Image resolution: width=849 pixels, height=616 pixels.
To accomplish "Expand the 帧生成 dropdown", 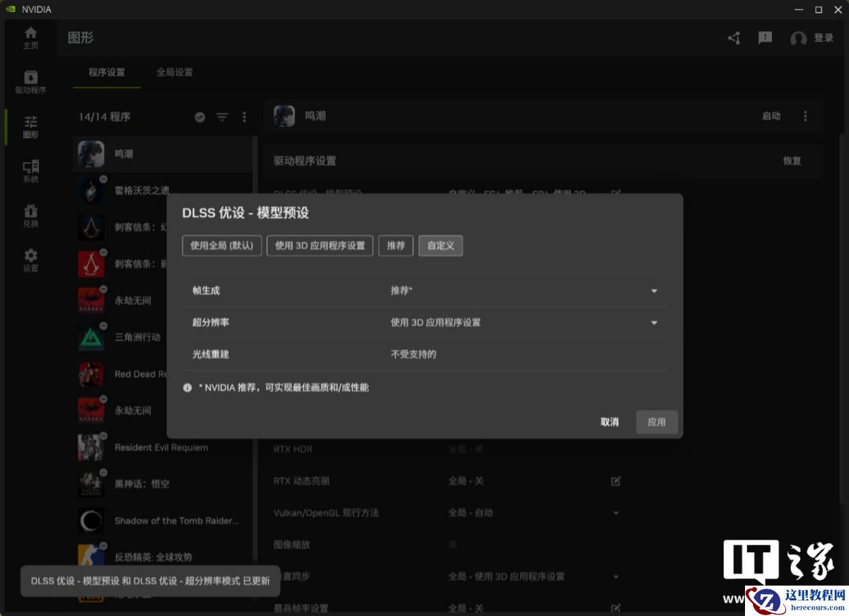I will 524,291.
